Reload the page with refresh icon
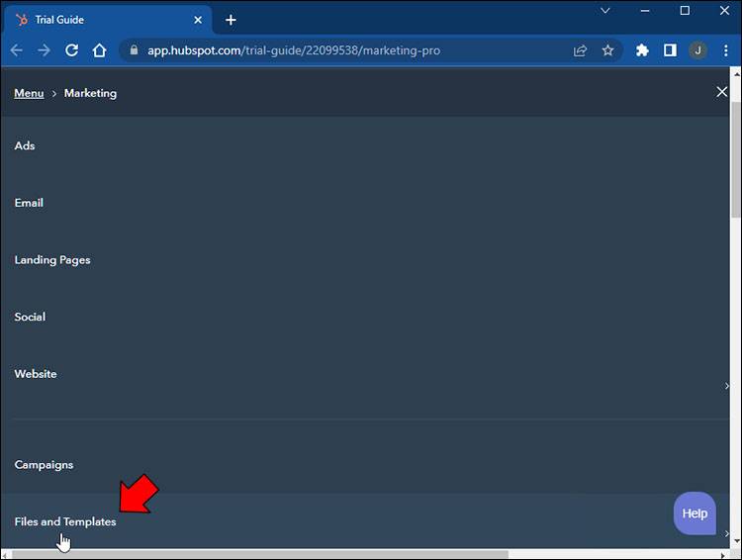Image resolution: width=742 pixels, height=560 pixels. 72,50
